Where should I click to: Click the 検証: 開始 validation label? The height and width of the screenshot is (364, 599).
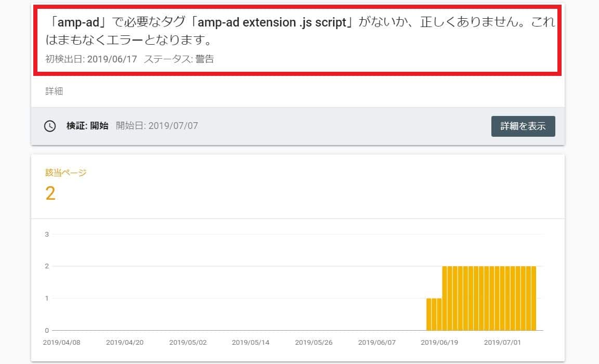87,126
